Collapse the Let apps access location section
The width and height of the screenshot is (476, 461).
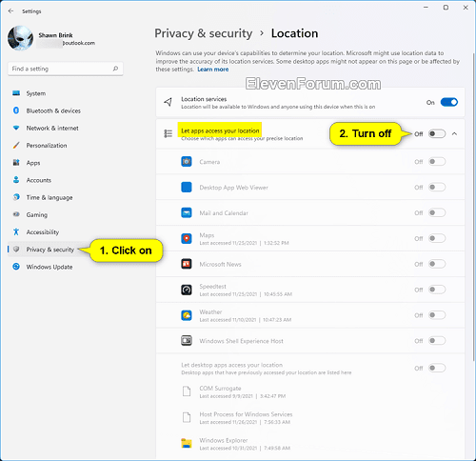[454, 133]
